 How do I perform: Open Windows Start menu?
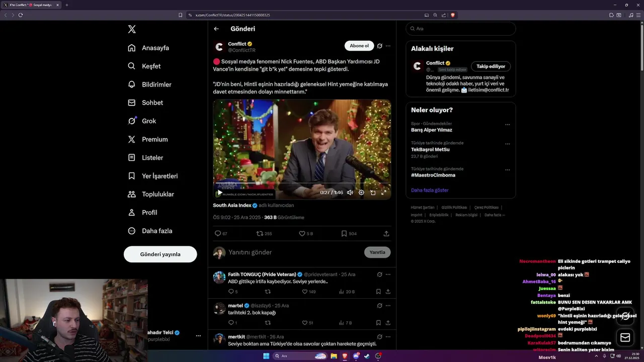pos(266,356)
